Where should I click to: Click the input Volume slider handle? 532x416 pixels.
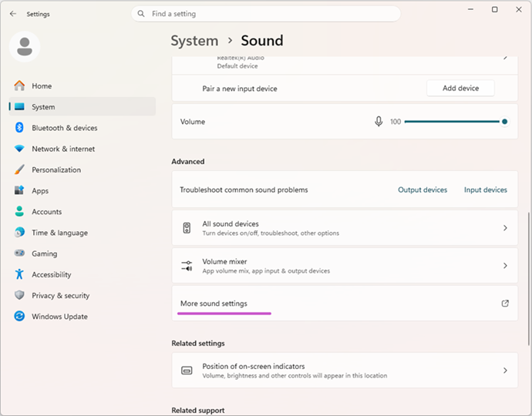[504, 122]
